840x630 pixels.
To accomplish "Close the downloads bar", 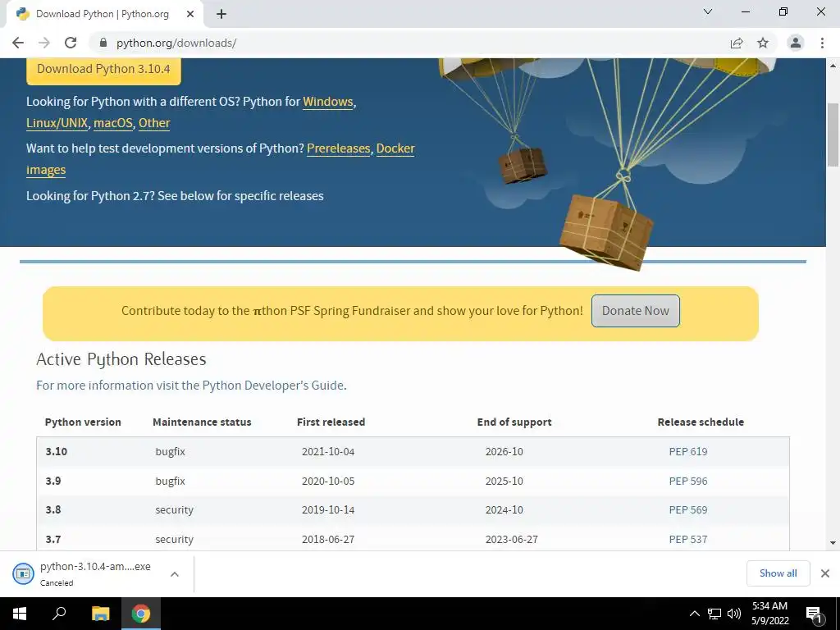I will (825, 573).
